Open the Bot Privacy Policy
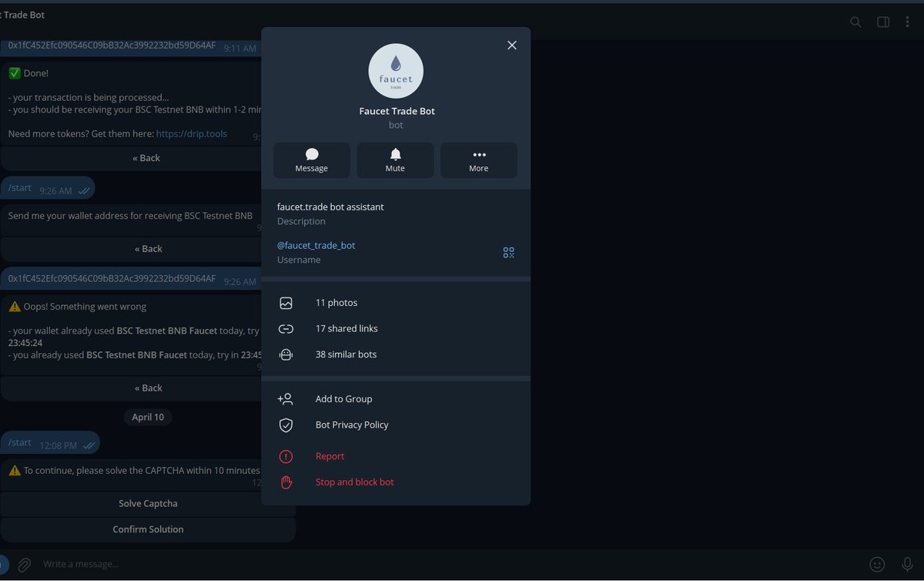 [396, 425]
